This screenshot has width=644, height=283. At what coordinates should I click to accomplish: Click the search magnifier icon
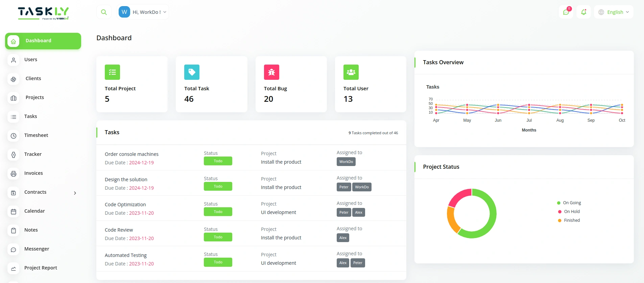[x=104, y=12]
